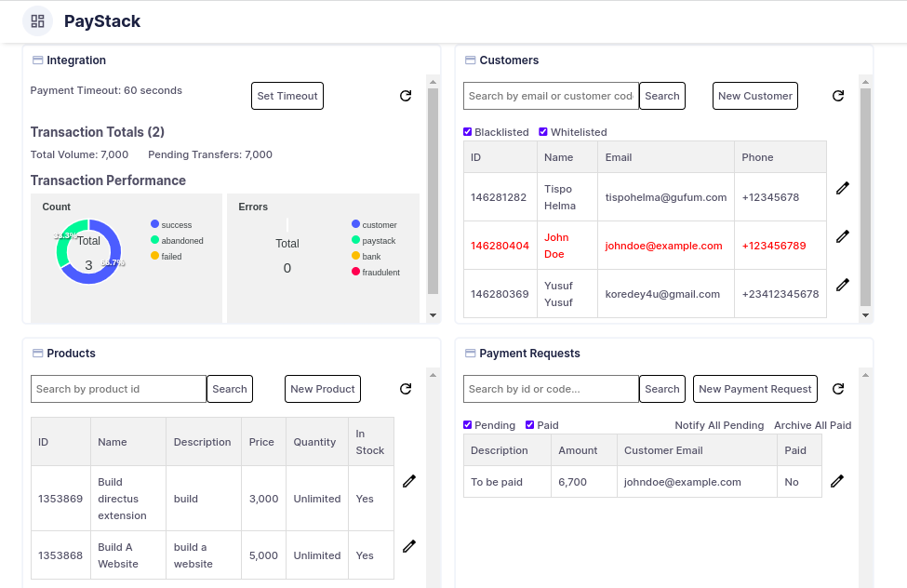Select product ID 1353869
907x588 pixels.
click(60, 499)
